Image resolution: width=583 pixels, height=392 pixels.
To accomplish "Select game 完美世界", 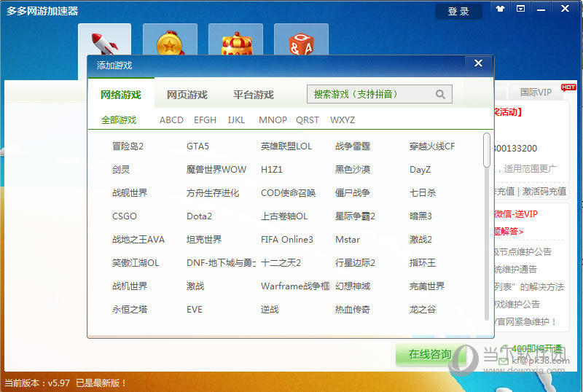I will click(x=427, y=286).
